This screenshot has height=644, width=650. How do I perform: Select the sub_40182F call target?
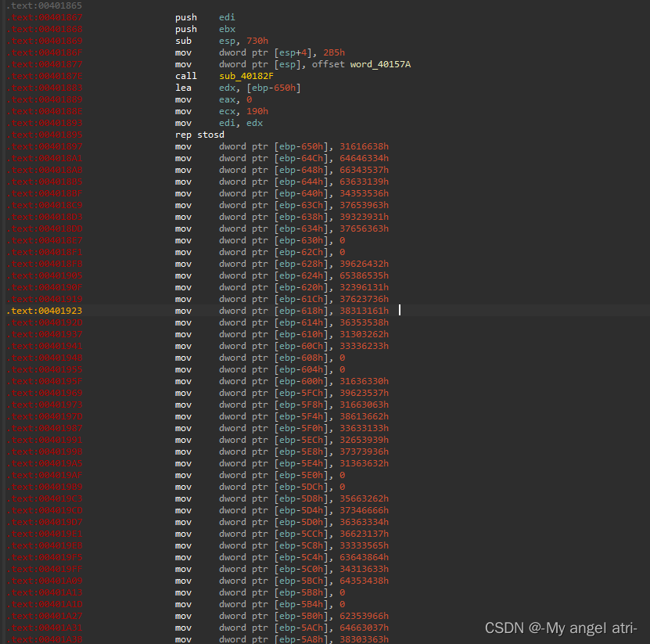point(246,77)
